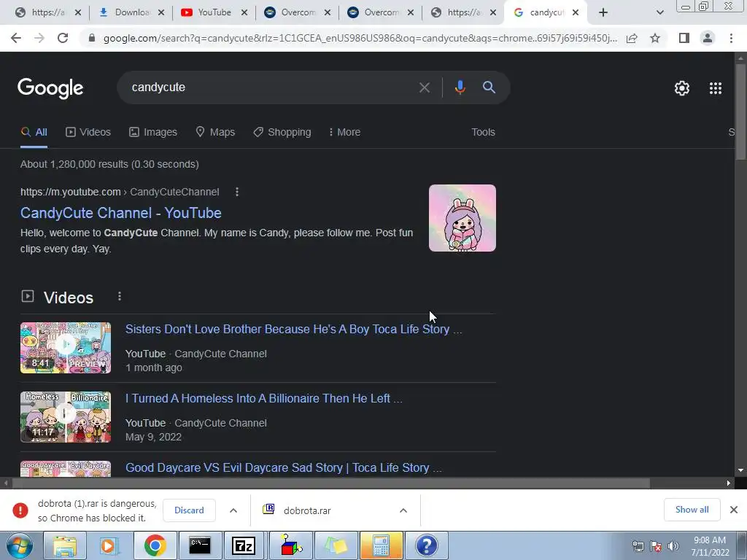Open search Tools options

483,133
